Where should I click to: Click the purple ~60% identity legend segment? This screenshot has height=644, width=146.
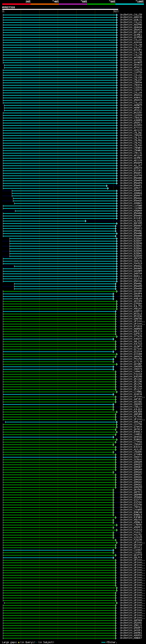coord(73,4)
